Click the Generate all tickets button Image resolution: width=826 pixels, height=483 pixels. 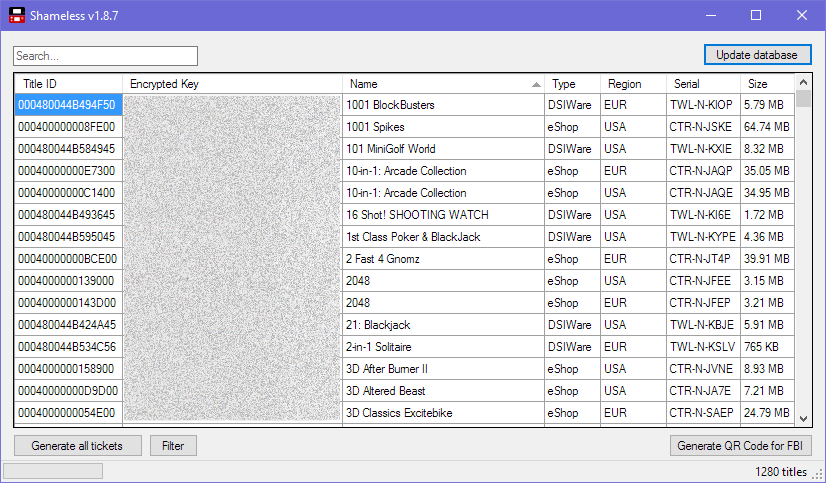[x=77, y=446]
